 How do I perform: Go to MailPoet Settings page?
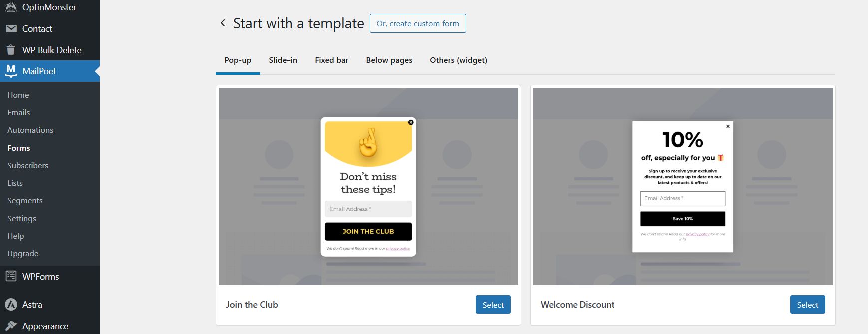click(22, 218)
